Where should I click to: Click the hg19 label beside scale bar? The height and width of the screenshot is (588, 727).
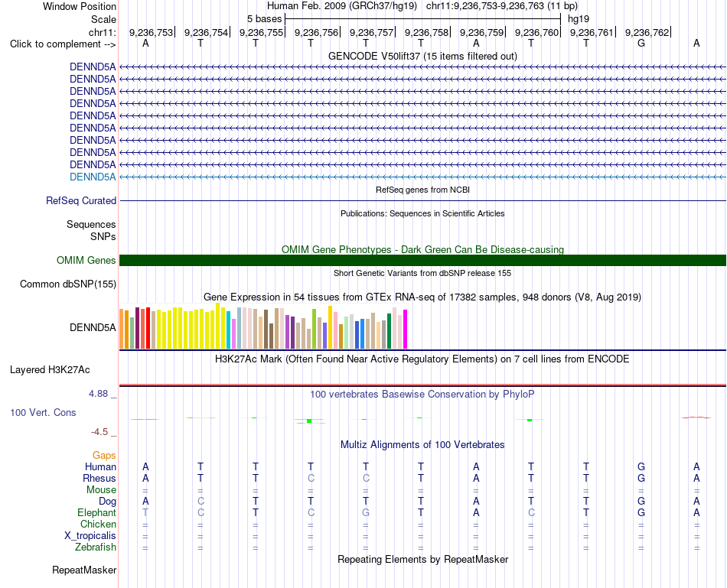tap(579, 19)
